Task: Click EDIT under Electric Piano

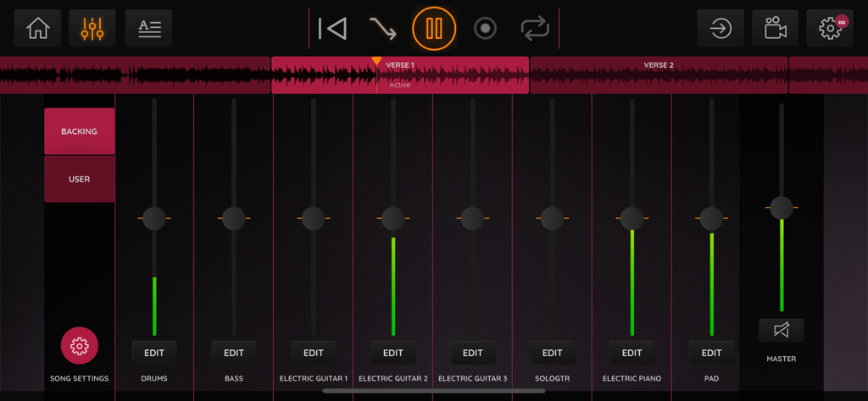Action: (x=632, y=353)
